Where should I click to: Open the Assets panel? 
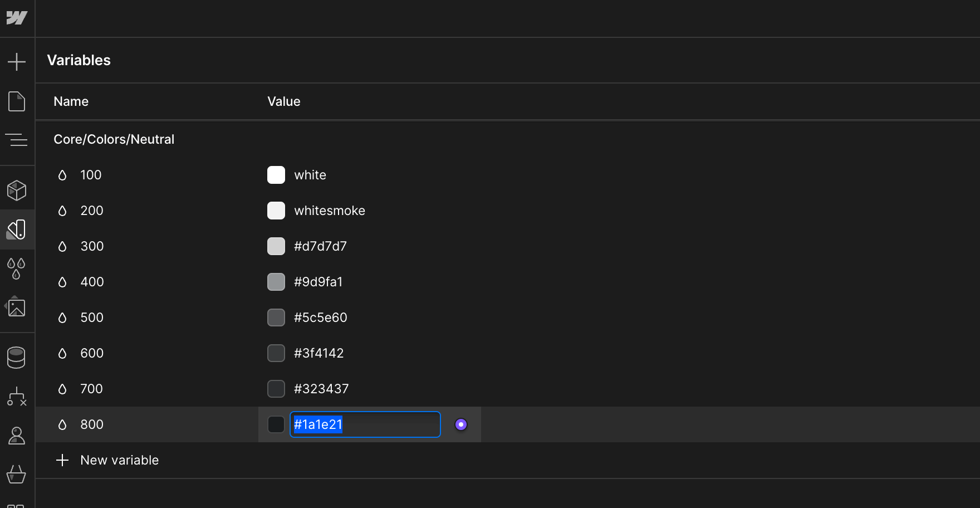click(17, 307)
